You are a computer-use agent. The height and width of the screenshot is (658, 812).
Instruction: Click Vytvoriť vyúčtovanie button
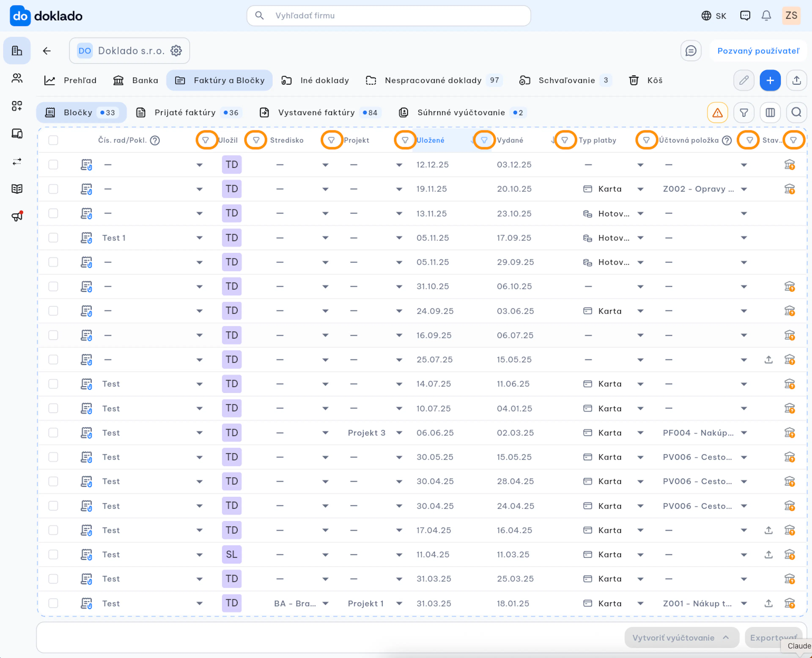(681, 638)
